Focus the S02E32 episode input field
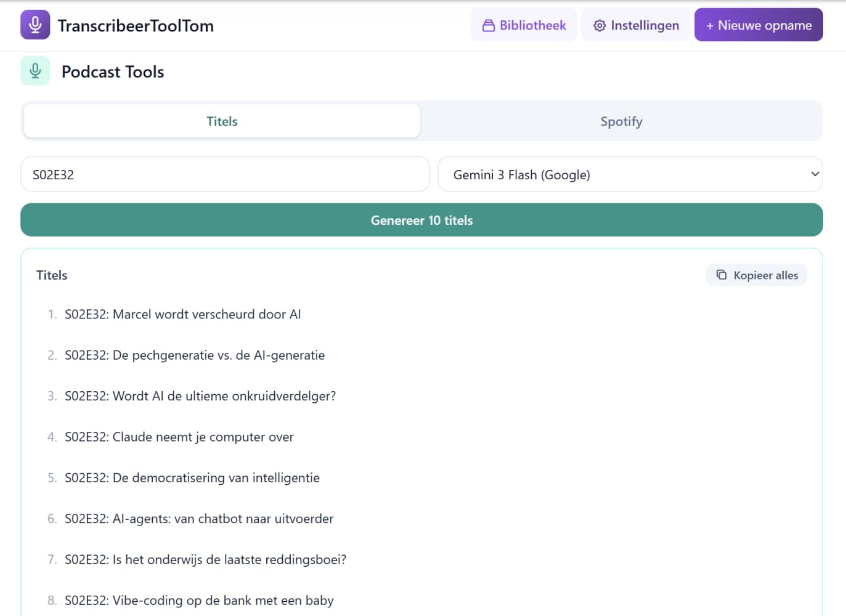846x616 pixels. pyautogui.click(x=225, y=174)
